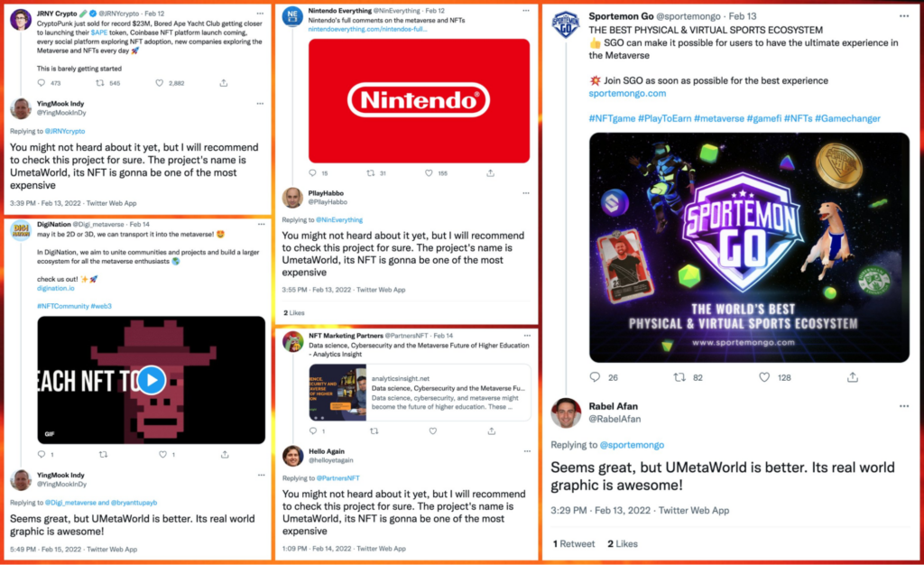Image resolution: width=924 pixels, height=565 pixels.
Task: Reply to the Sportemon Go tweet (26 comments)
Action: pyautogui.click(x=595, y=377)
